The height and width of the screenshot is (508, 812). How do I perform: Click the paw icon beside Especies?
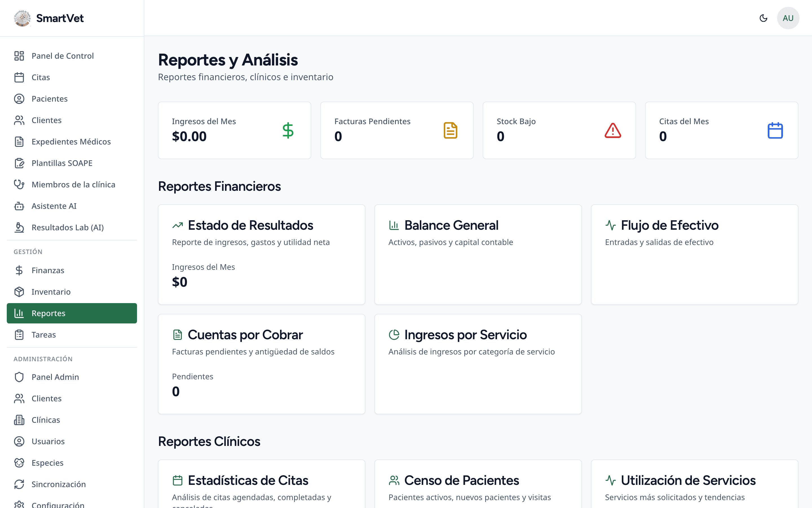click(19, 463)
